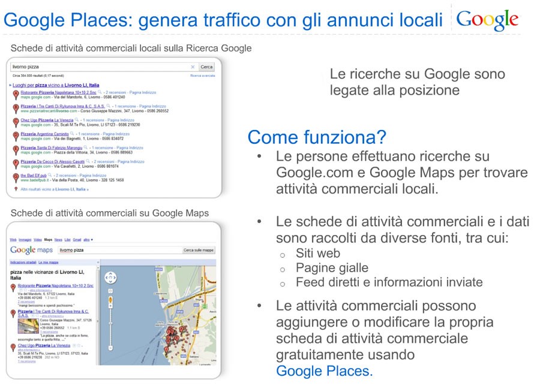The image size is (540, 392).
Task: Click map pin D beside Pizzeria Argentina Caminito
Action: click(x=16, y=136)
